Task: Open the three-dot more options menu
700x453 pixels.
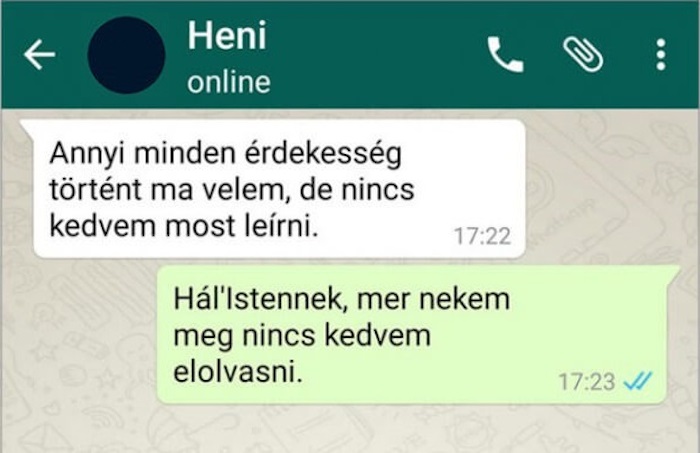Action: click(661, 54)
